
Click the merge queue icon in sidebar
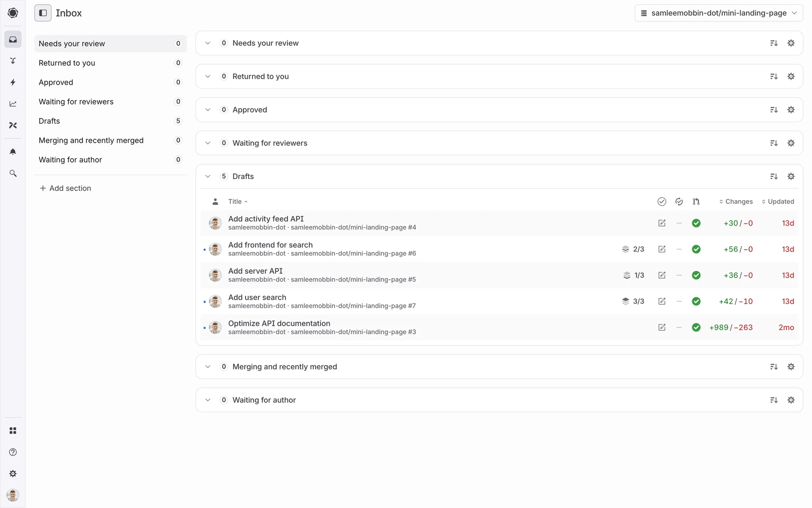coord(13,61)
